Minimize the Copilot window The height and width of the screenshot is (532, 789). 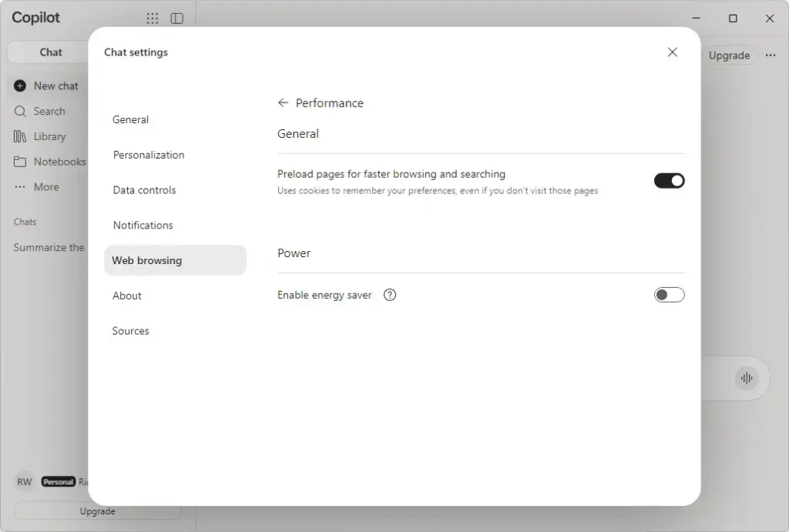(697, 18)
